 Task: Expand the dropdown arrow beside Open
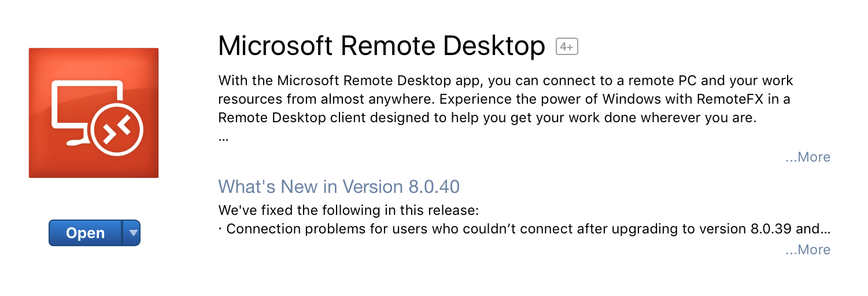point(132,233)
